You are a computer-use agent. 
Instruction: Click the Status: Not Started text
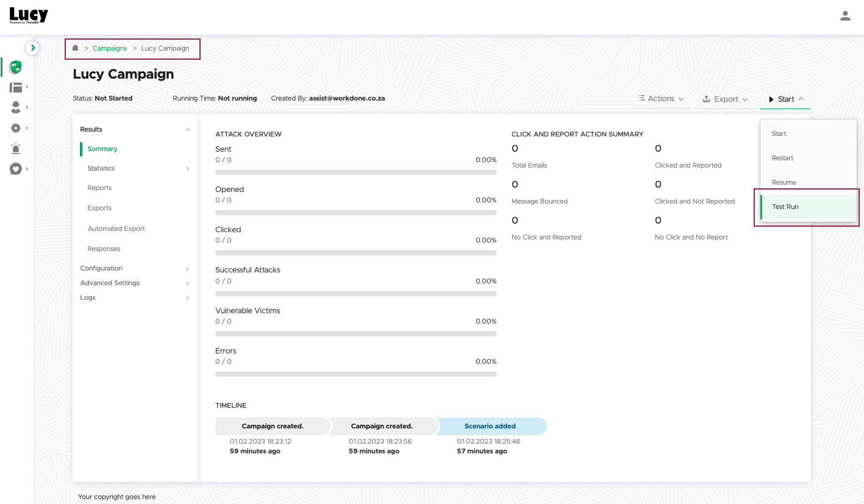tap(102, 98)
